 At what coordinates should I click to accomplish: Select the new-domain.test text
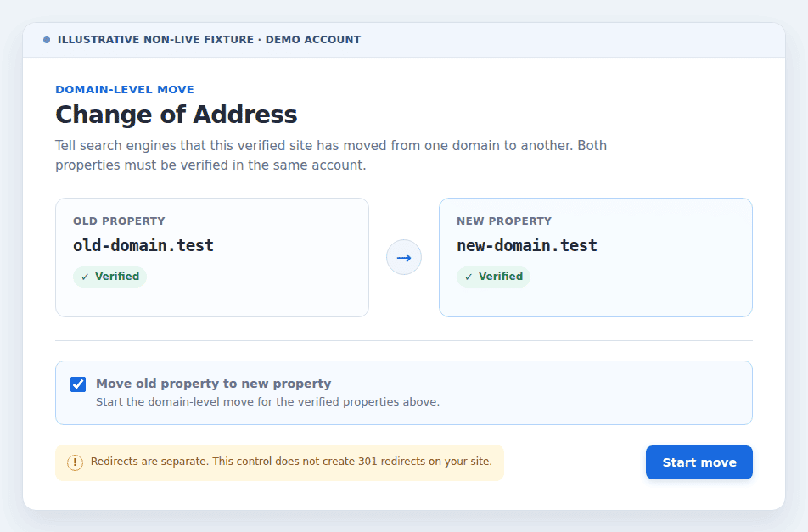pos(526,246)
